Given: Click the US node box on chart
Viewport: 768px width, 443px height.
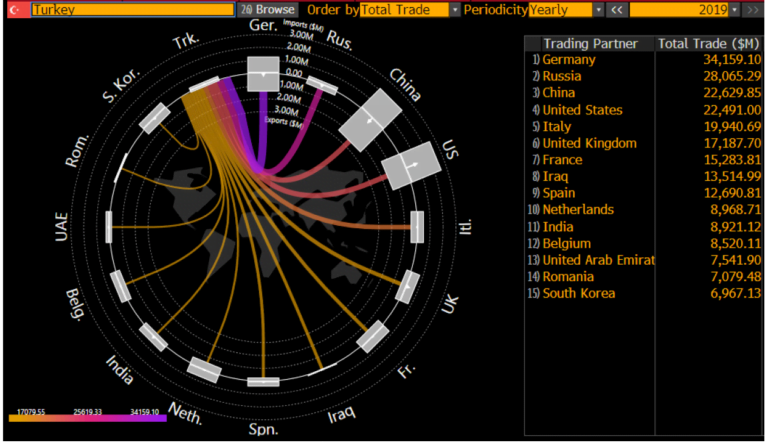Looking at the screenshot, I should coord(408,164).
